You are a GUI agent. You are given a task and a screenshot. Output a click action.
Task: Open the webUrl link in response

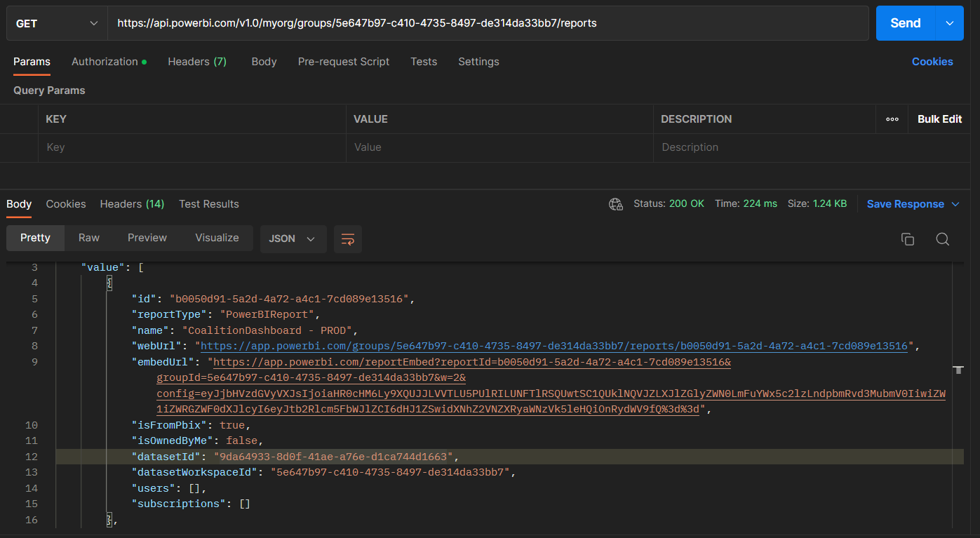(x=554, y=346)
